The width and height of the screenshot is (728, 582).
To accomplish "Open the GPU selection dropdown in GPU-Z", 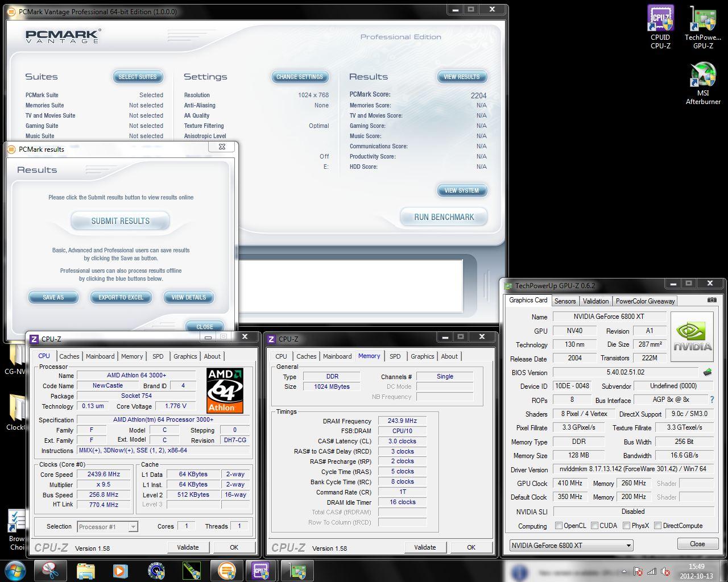I will point(571,545).
